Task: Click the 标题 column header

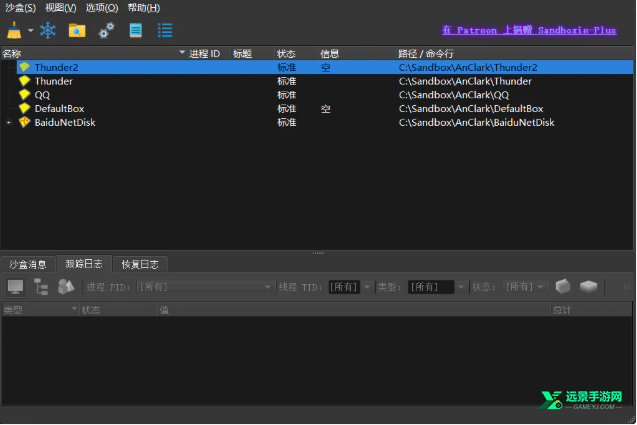Action: point(252,54)
